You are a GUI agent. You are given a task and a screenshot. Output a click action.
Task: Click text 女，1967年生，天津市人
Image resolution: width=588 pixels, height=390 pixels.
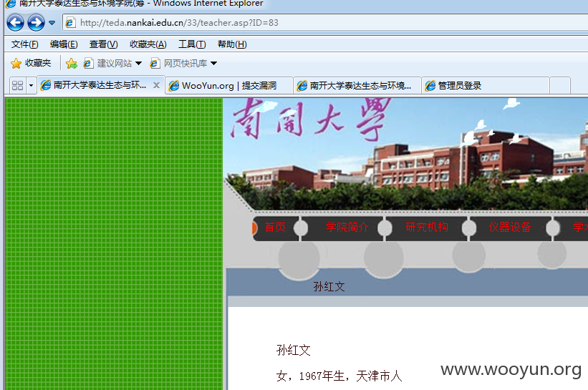[339, 376]
